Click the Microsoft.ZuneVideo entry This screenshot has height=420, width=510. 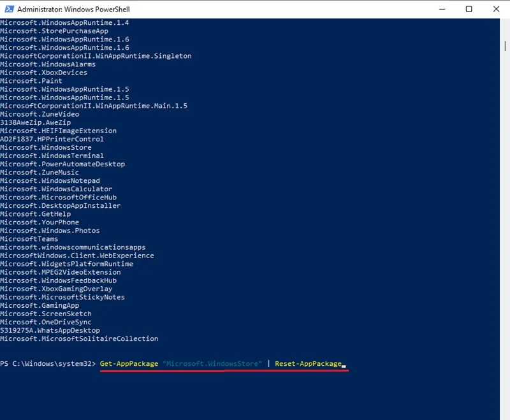[40, 114]
